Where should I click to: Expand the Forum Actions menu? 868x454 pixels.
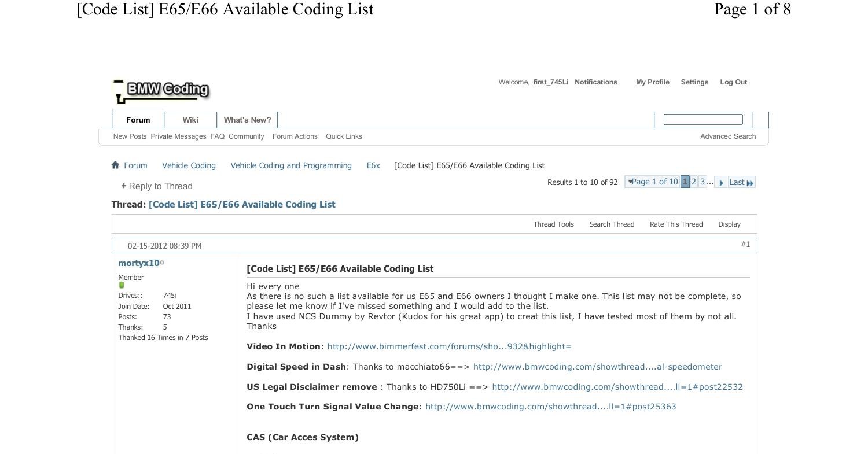tap(295, 136)
